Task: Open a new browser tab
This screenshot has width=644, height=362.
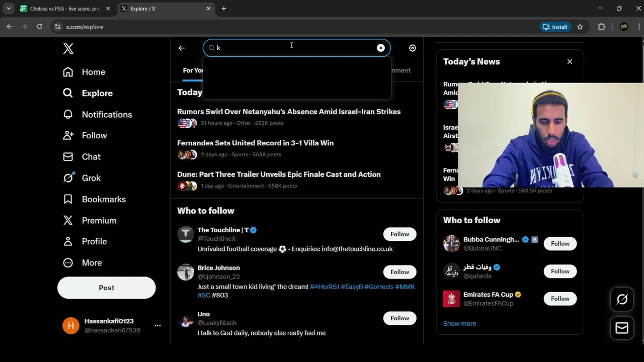Action: [224, 9]
